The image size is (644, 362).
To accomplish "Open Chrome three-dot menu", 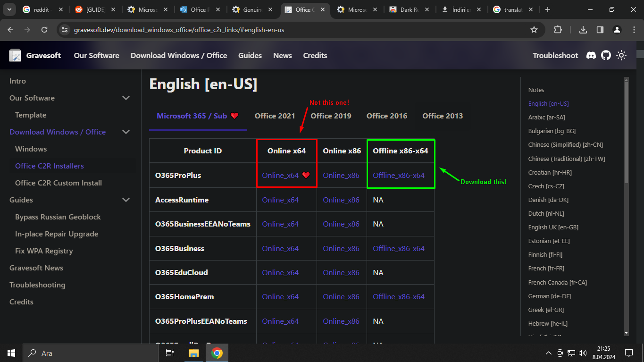I will (x=634, y=30).
